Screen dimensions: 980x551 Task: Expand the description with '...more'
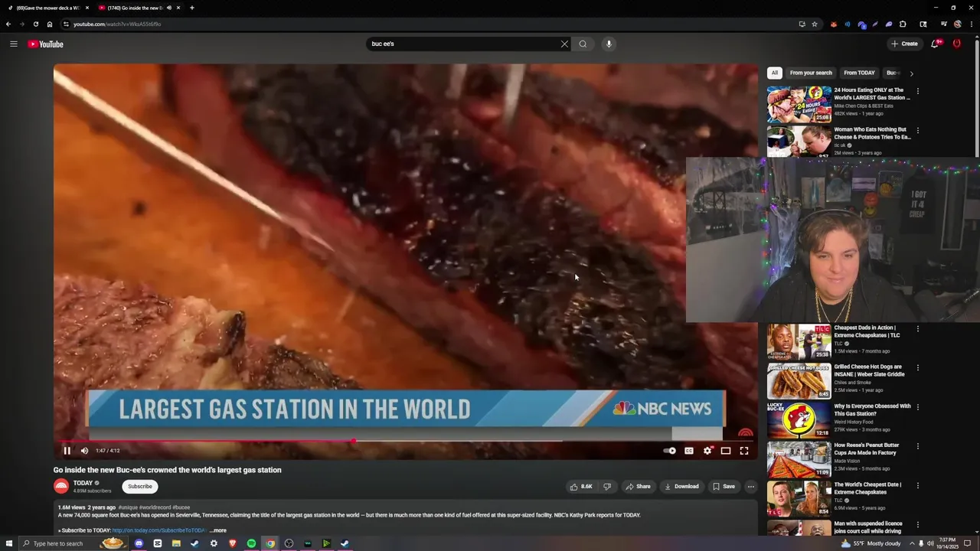(x=218, y=530)
